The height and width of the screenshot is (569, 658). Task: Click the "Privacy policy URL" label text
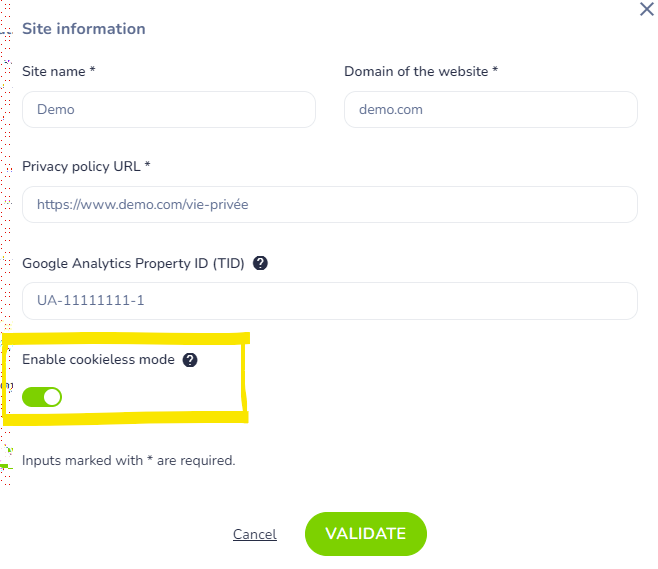(82, 166)
